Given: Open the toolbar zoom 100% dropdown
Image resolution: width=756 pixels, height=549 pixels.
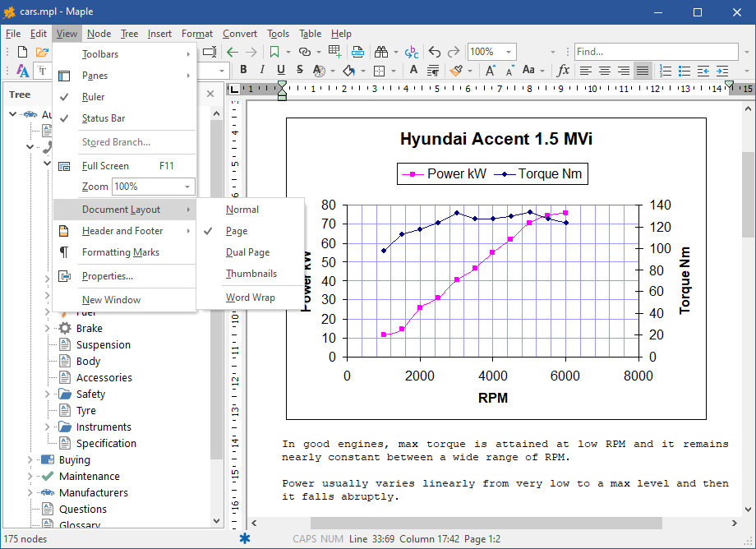Looking at the screenshot, I should click(508, 52).
